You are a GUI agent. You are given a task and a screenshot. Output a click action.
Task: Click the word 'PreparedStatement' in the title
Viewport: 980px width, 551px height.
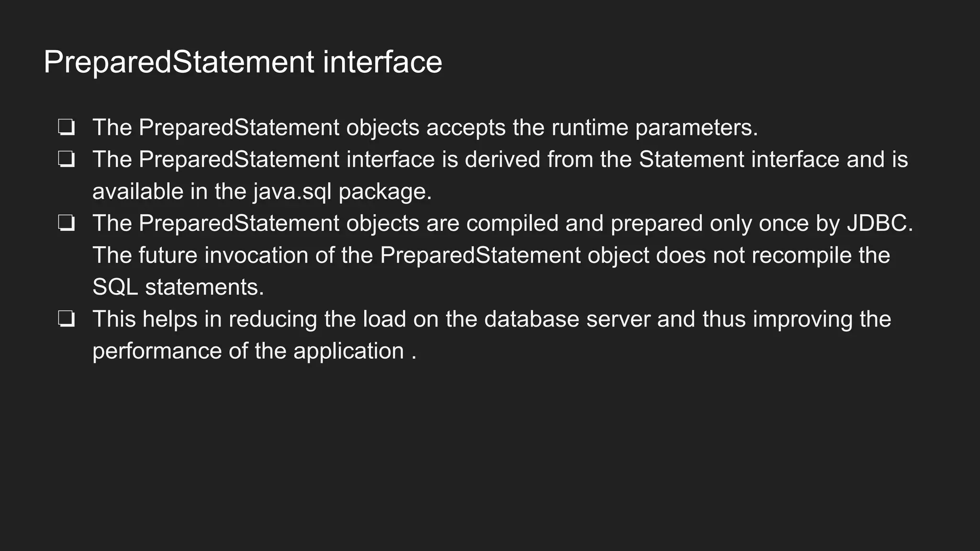pos(179,62)
